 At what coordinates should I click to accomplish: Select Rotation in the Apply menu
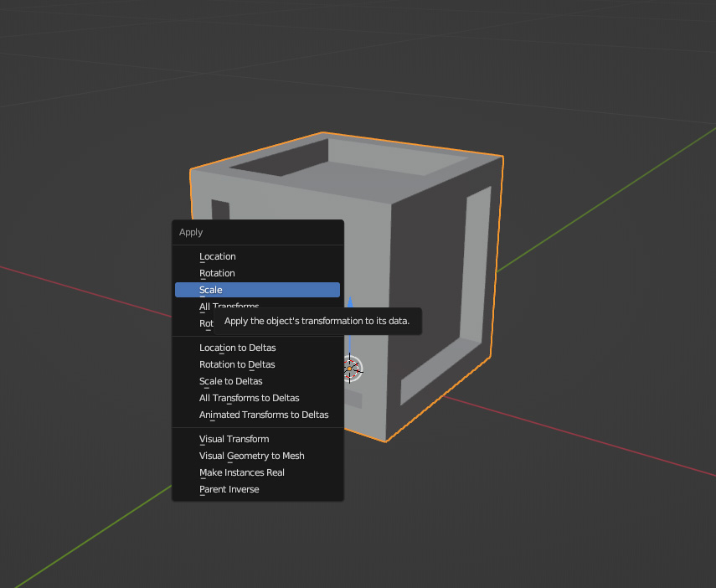pos(257,273)
